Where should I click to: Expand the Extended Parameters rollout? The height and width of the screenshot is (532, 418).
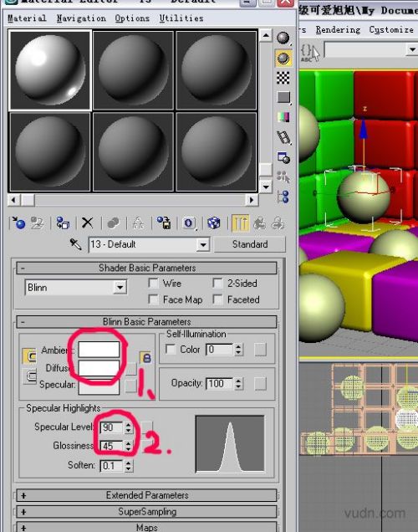point(146,495)
